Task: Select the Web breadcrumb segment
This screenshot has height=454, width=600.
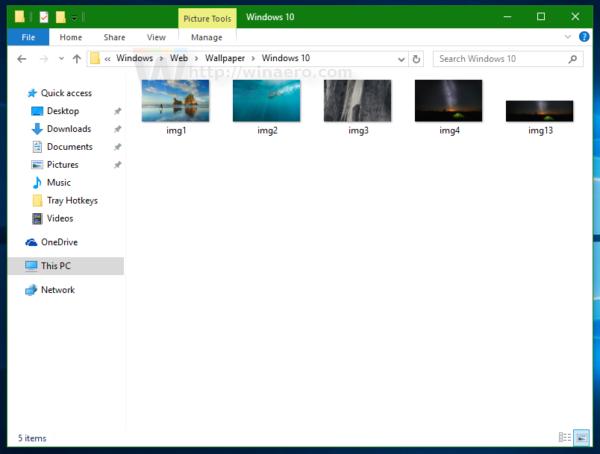Action: pyautogui.click(x=179, y=58)
